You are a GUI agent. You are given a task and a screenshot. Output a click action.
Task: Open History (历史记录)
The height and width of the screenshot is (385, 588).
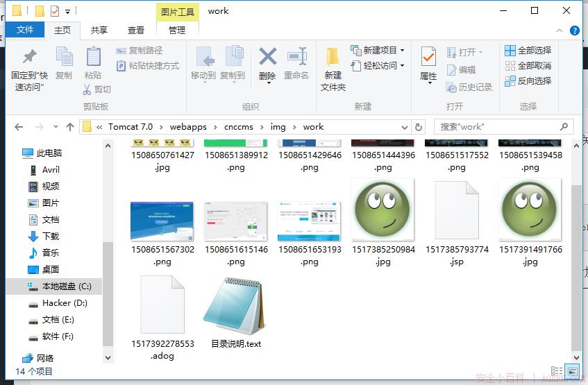tap(469, 87)
